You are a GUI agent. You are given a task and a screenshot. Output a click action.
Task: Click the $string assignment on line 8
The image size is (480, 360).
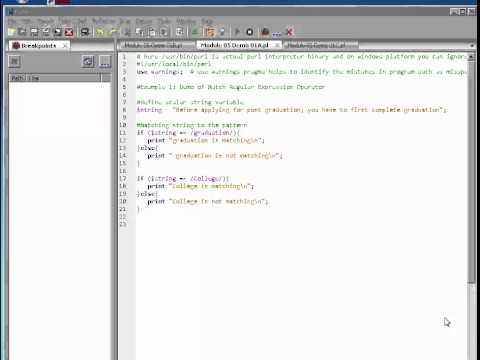[291, 110]
